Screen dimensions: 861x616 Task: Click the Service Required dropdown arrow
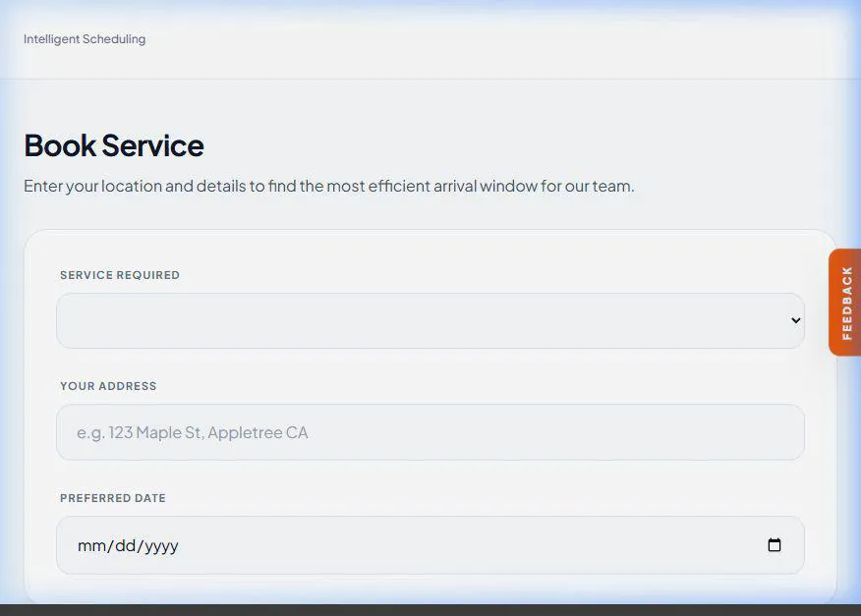tap(795, 320)
